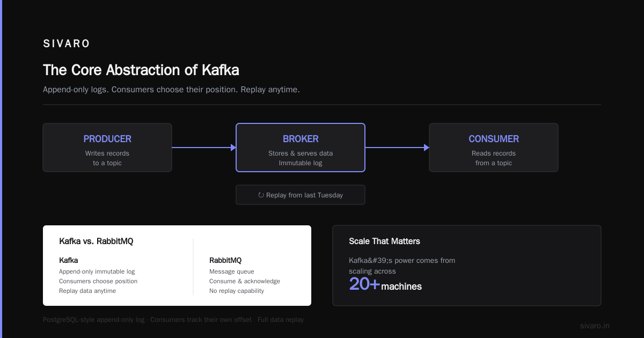This screenshot has height=338, width=644.
Task: Click the word 'machines' after 20+
Action: [401, 286]
